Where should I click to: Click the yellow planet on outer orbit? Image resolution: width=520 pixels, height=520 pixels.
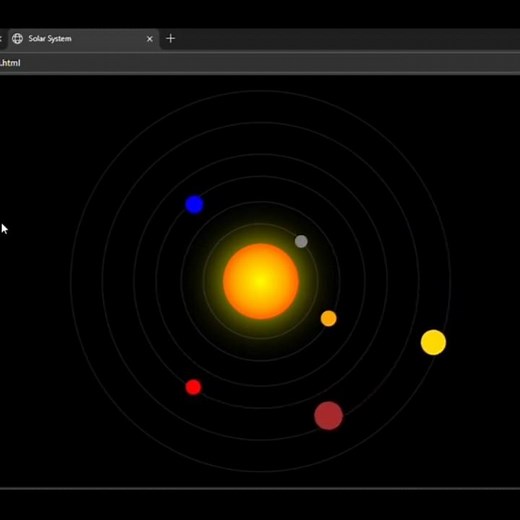tap(433, 342)
